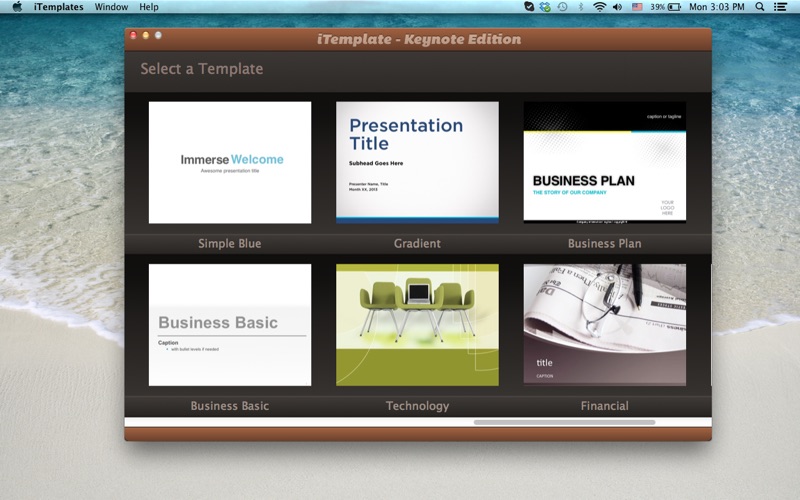The width and height of the screenshot is (800, 500).
Task: Select the Technology template thumbnail
Action: click(x=417, y=324)
